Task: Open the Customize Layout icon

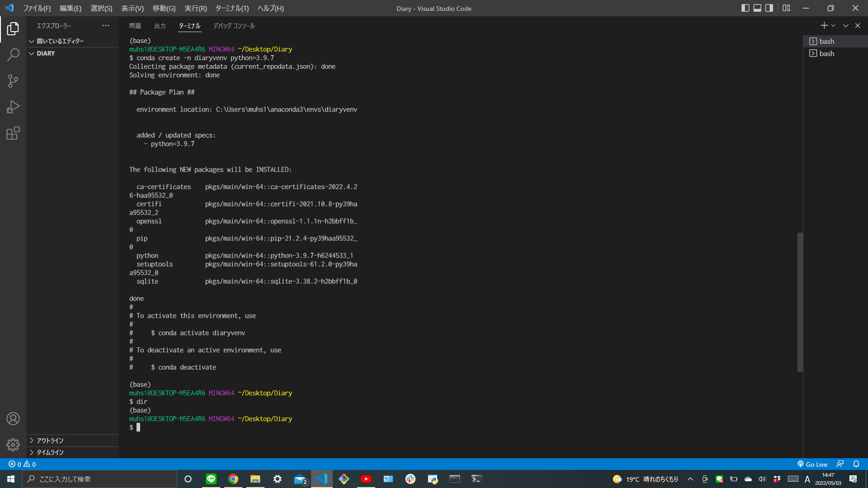Action: (787, 8)
